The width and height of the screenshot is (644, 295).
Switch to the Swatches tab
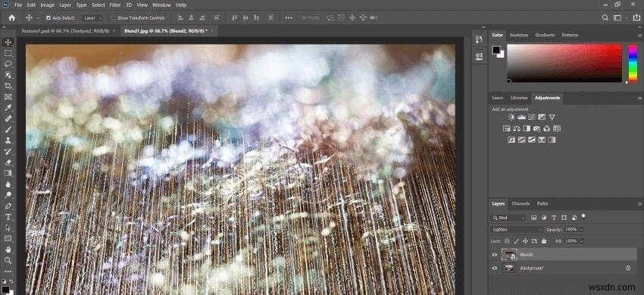tap(519, 35)
